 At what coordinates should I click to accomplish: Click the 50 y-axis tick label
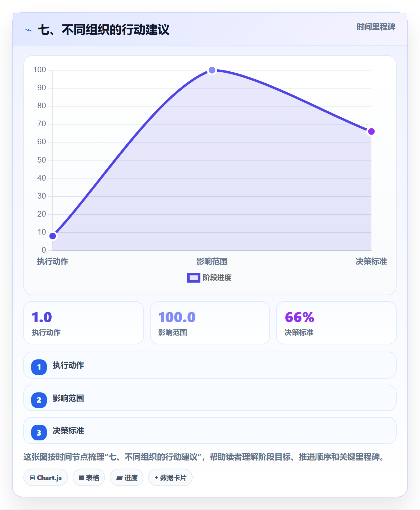[42, 160]
